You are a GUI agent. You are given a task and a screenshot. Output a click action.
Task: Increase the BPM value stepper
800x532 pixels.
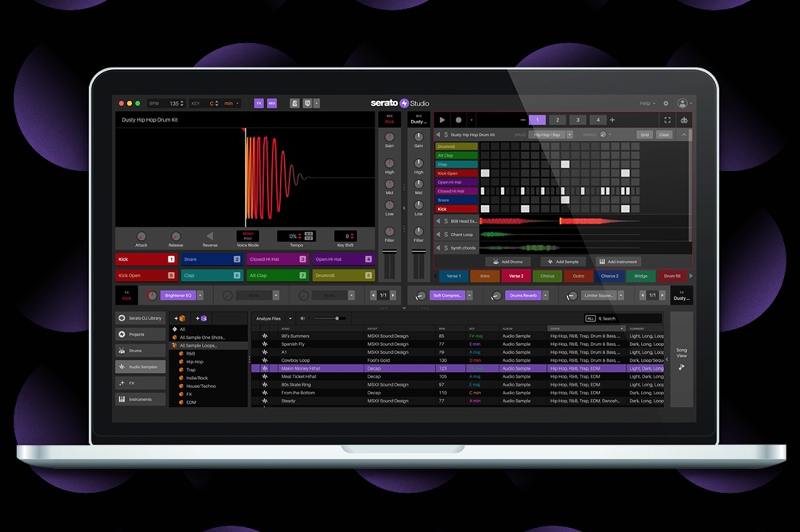pyautogui.click(x=182, y=102)
